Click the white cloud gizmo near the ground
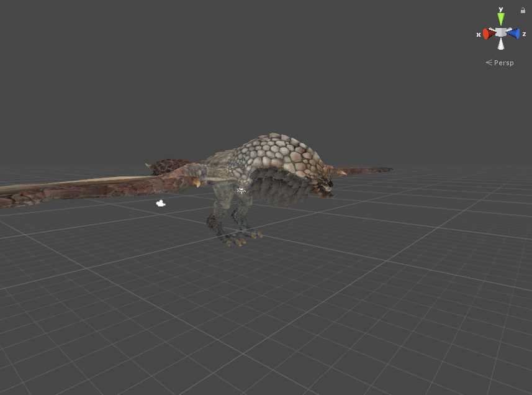 161,202
